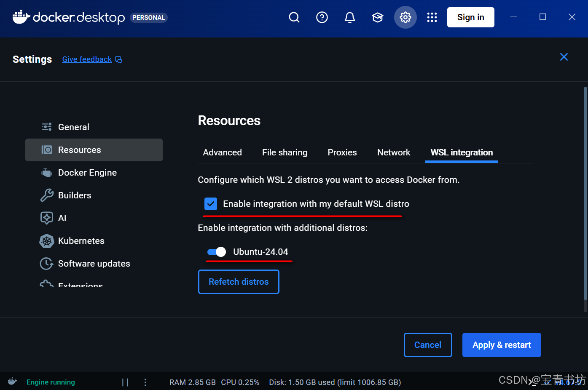The height and width of the screenshot is (390, 588).
Task: Click the Refetch distros button
Action: [239, 282]
